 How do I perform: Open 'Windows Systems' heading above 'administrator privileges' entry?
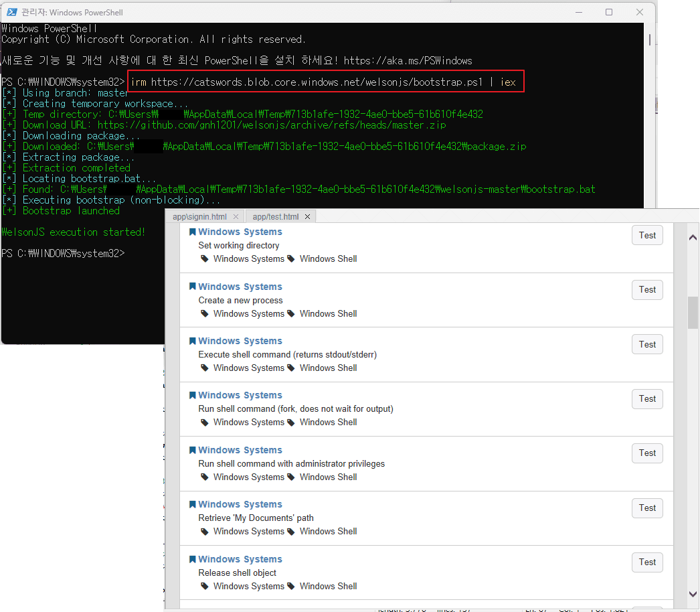[240, 450]
